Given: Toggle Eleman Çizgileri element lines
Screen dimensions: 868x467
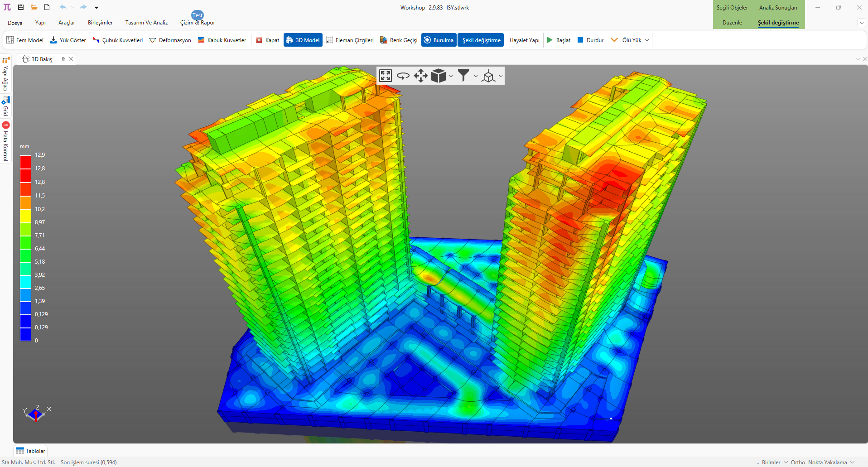Looking at the screenshot, I should [x=350, y=40].
